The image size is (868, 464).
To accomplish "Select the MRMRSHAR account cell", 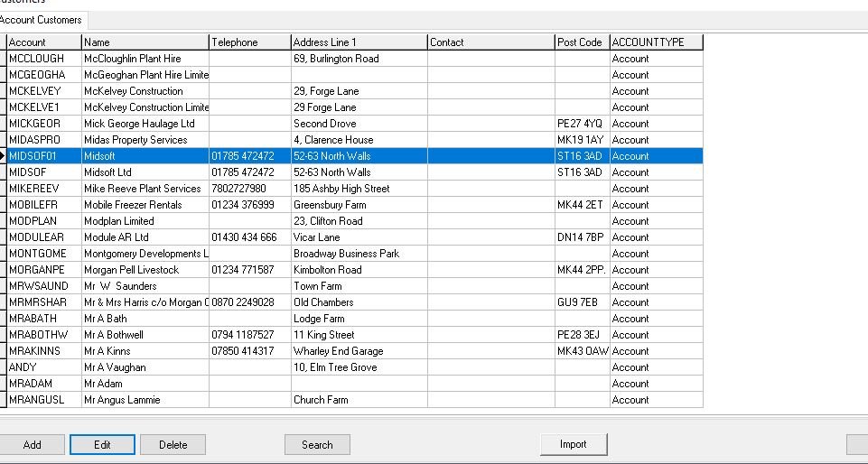I will [x=44, y=302].
